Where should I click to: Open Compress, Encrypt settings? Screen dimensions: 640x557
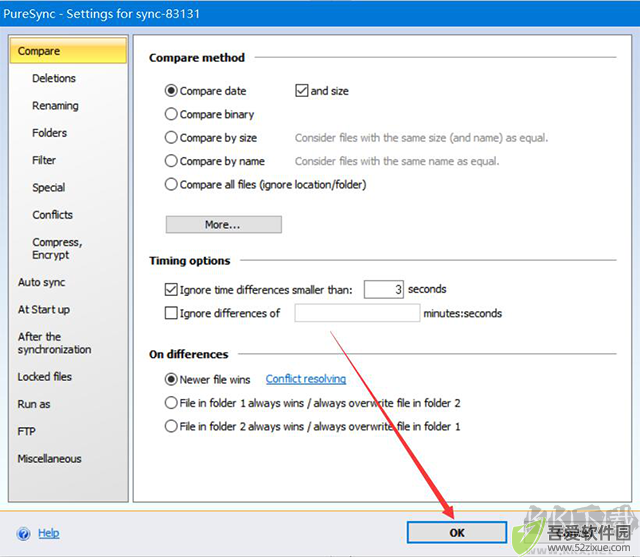pos(57,248)
